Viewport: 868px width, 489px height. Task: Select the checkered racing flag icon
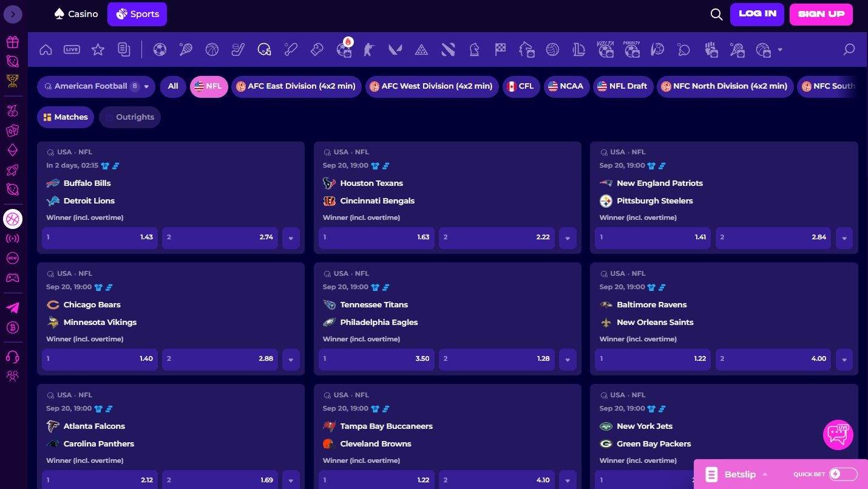pyautogui.click(x=500, y=50)
